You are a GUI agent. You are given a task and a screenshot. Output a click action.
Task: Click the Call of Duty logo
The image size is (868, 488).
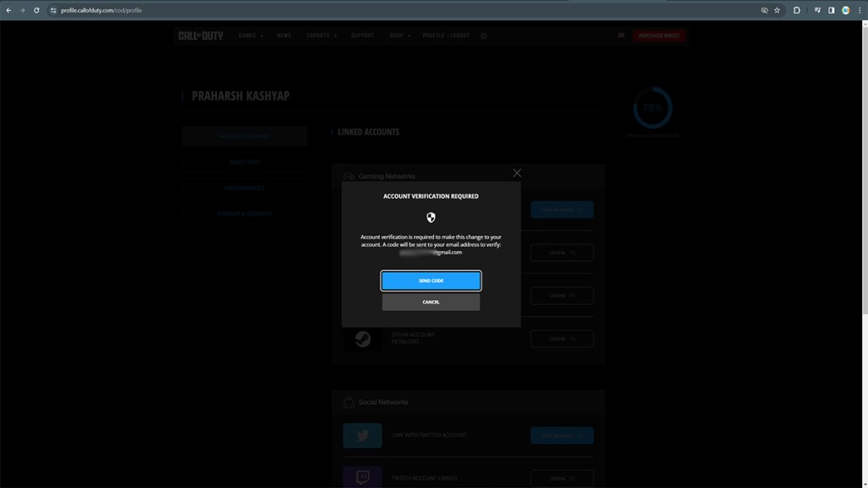pos(202,36)
